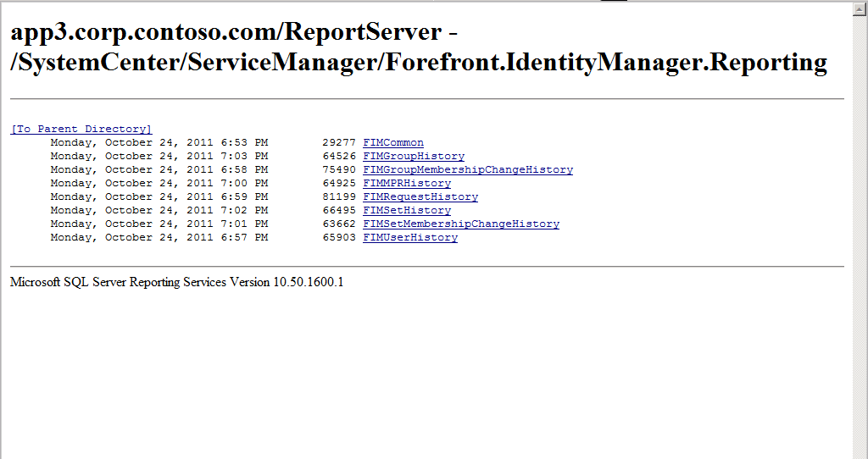The width and height of the screenshot is (868, 459).
Task: Open the FIMMPRHistory report link
Action: pyautogui.click(x=407, y=183)
